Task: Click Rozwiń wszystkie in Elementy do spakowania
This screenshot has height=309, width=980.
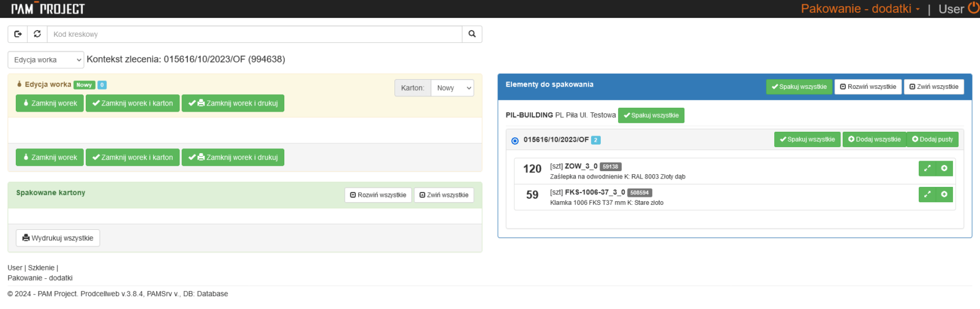Action: [x=868, y=87]
